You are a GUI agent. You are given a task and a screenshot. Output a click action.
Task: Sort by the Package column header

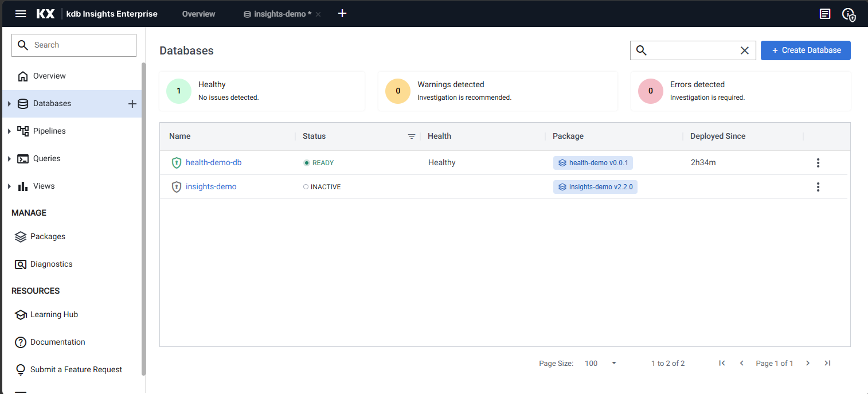[x=568, y=136]
